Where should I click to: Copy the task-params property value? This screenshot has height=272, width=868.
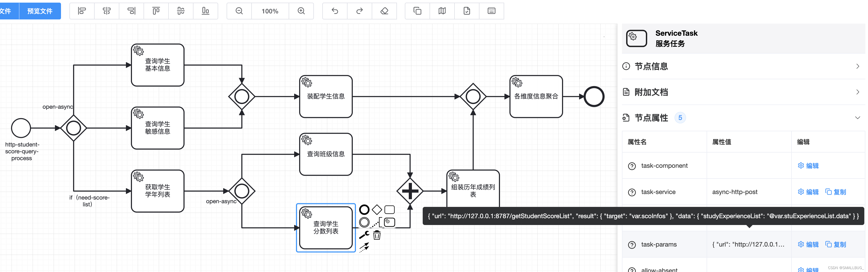(836, 244)
